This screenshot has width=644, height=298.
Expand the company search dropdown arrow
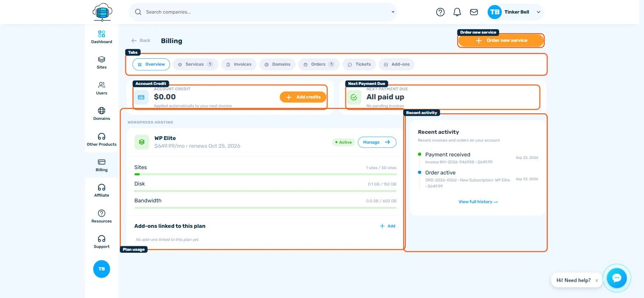coord(393,12)
